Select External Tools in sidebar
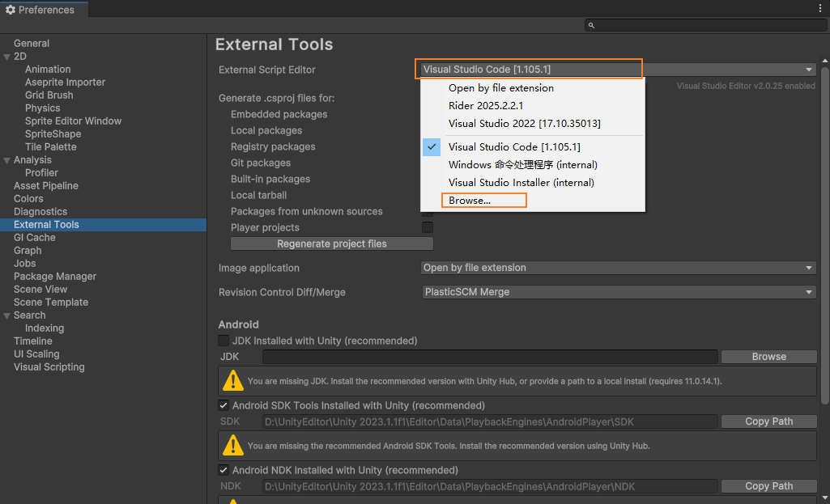The image size is (830, 504). point(103,225)
